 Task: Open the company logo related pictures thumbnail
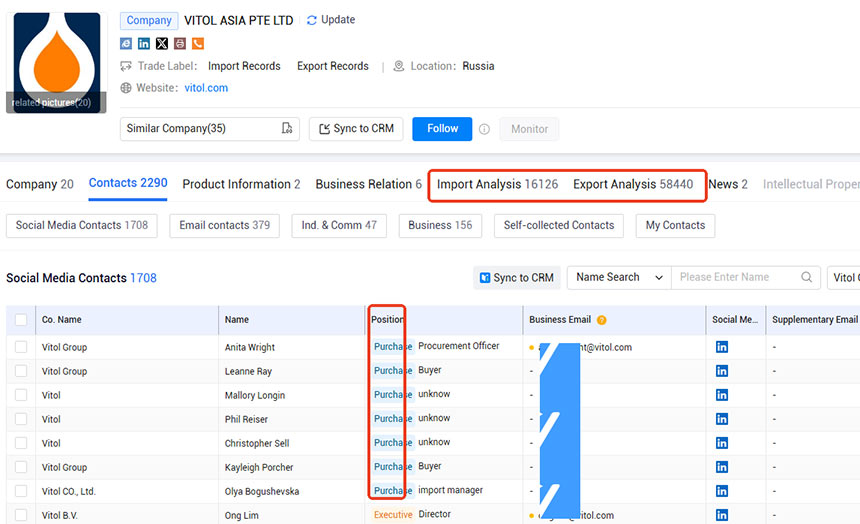(56, 63)
